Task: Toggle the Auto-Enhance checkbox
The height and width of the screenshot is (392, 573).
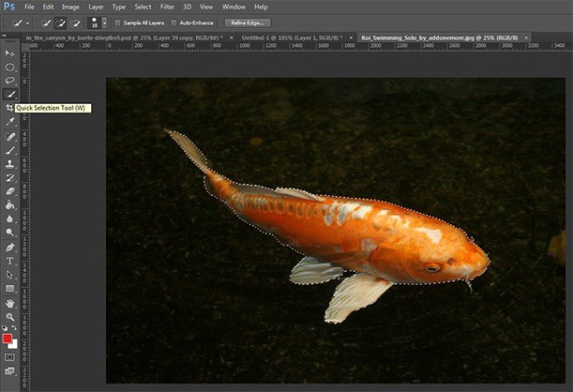Action: (175, 22)
